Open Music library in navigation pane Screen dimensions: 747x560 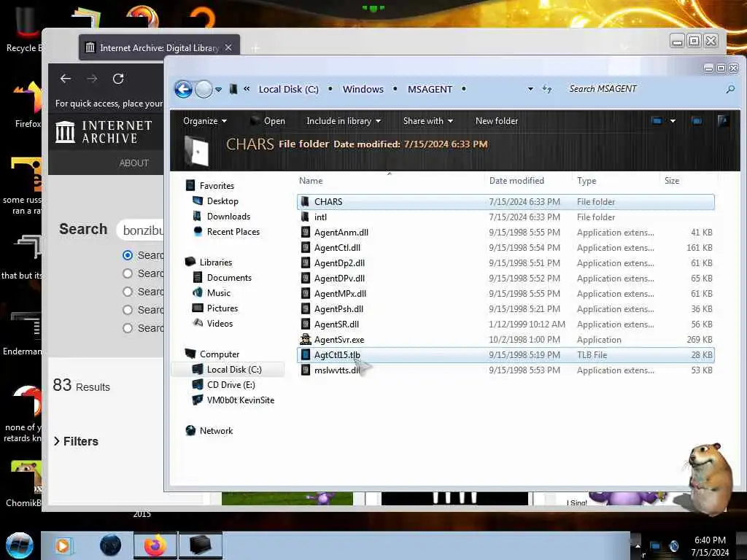pos(219,293)
